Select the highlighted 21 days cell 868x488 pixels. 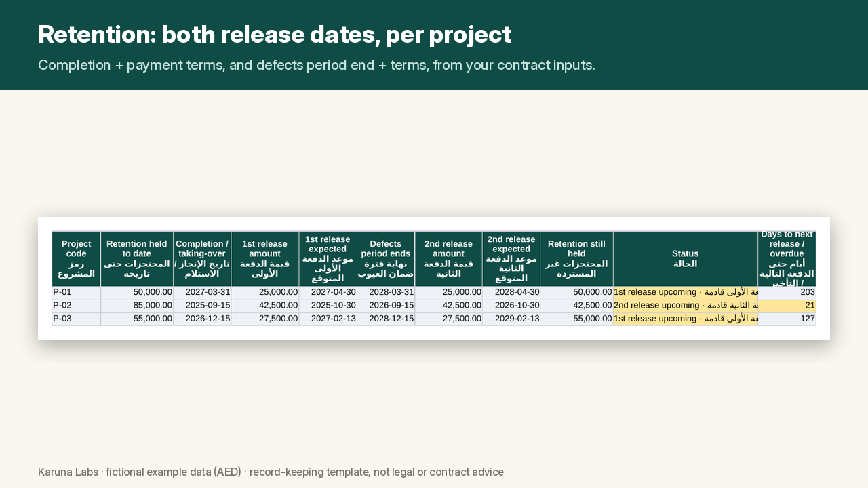click(x=787, y=306)
